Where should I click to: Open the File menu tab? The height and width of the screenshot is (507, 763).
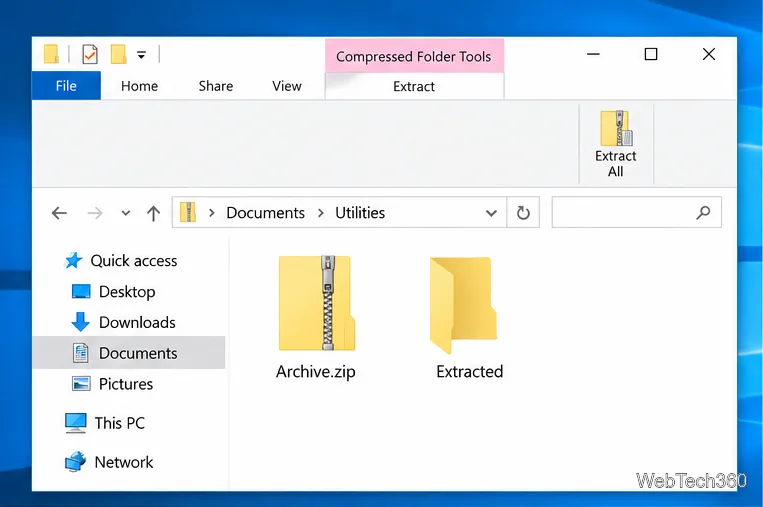click(x=66, y=86)
